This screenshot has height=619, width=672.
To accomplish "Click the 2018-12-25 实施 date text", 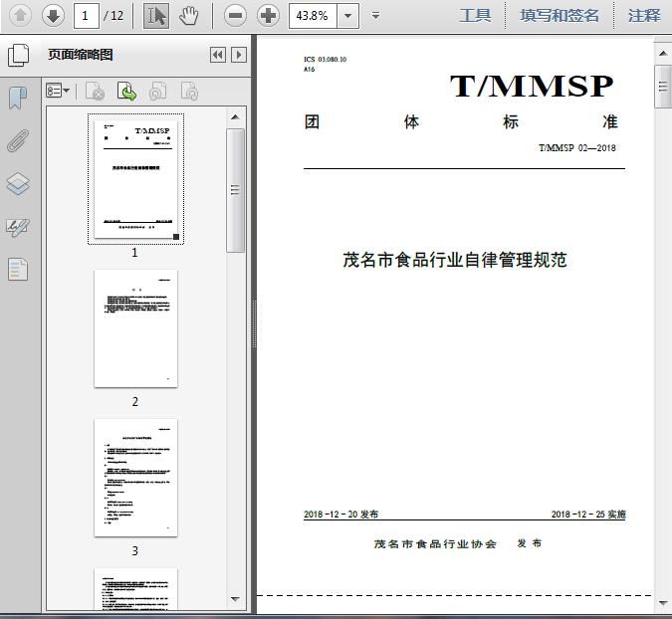I will tap(588, 515).
